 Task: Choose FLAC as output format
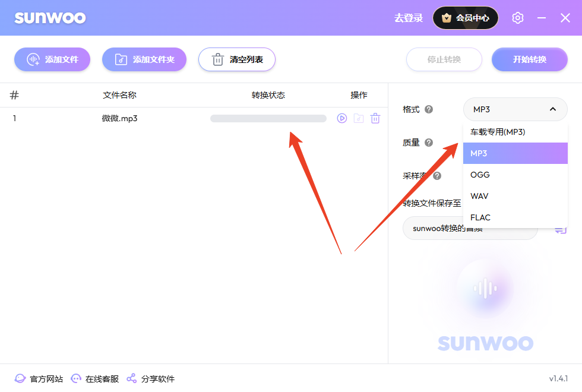pos(480,217)
